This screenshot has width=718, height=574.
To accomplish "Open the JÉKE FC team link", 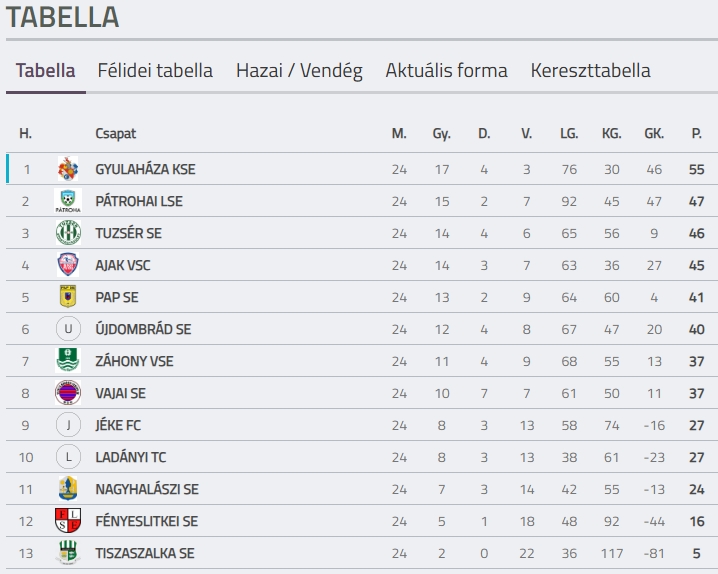I will click(118, 425).
